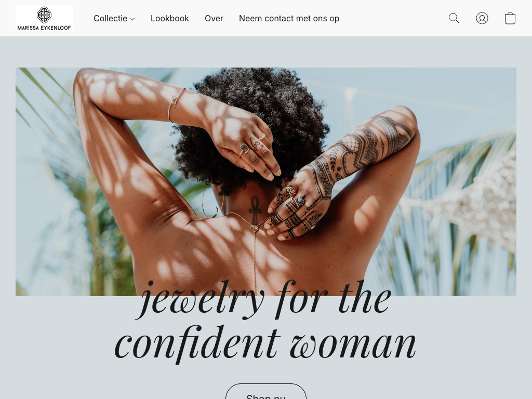Click the gold bracelet on the raised wrist
This screenshot has height=399, width=532.
coord(176,105)
